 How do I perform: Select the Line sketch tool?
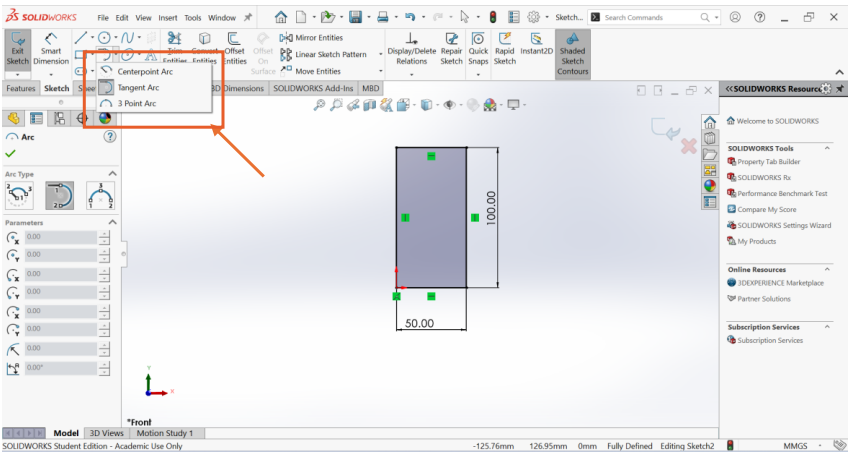[80, 37]
